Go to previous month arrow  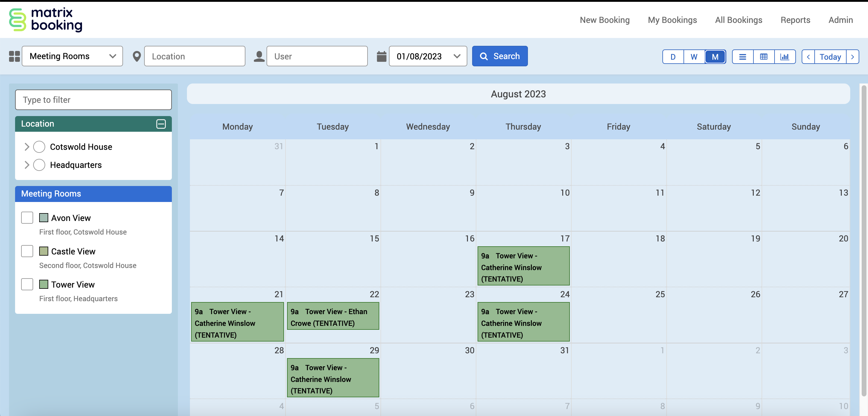808,57
